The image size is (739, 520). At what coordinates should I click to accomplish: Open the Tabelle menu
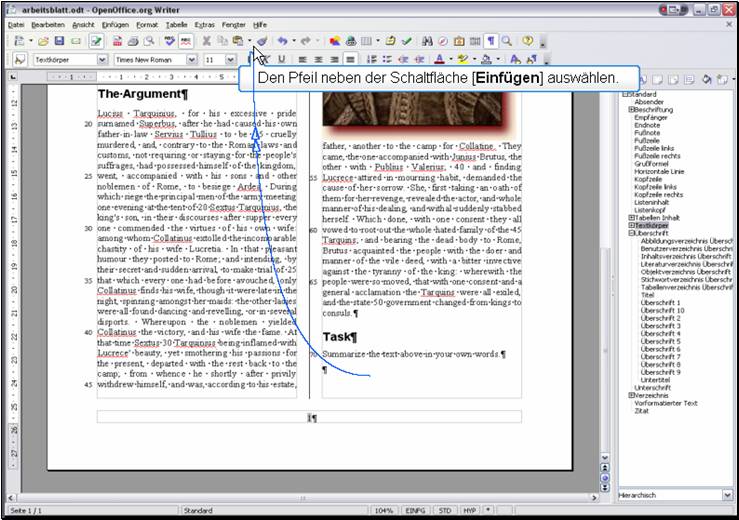pos(176,23)
